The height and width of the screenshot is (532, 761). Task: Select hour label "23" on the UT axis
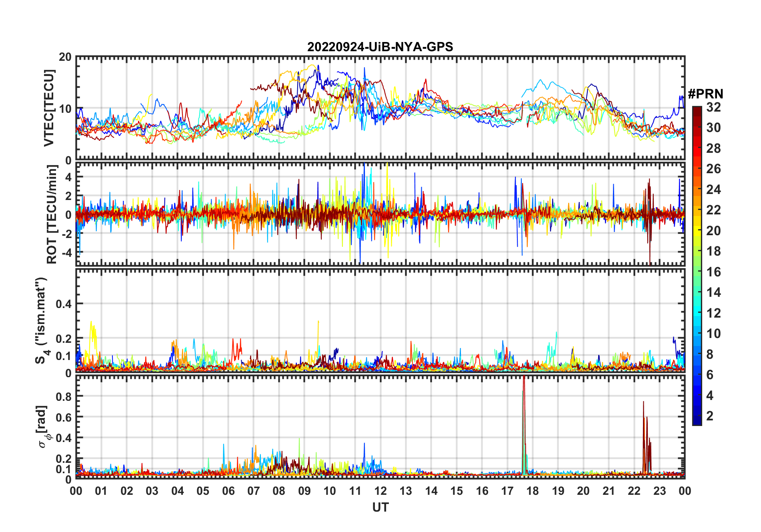coord(659,491)
